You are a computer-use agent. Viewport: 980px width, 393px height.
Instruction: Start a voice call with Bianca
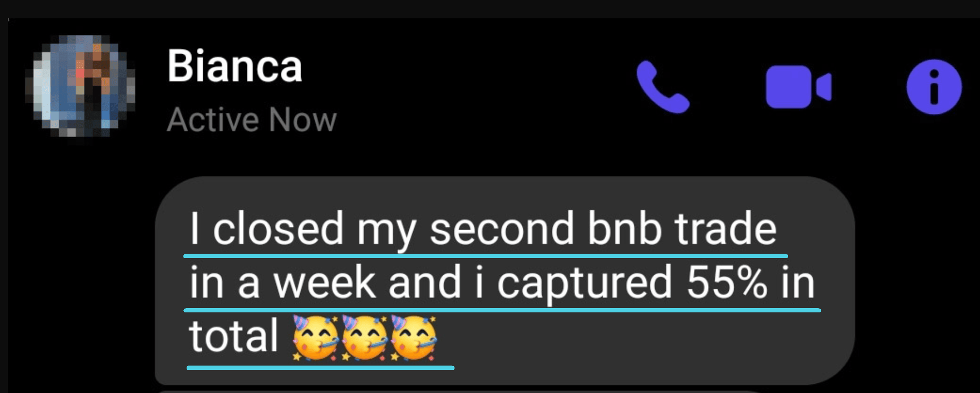[662, 87]
